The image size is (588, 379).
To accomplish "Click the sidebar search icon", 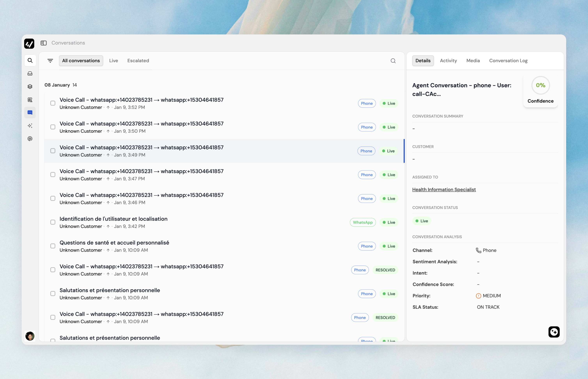I will 30,60.
